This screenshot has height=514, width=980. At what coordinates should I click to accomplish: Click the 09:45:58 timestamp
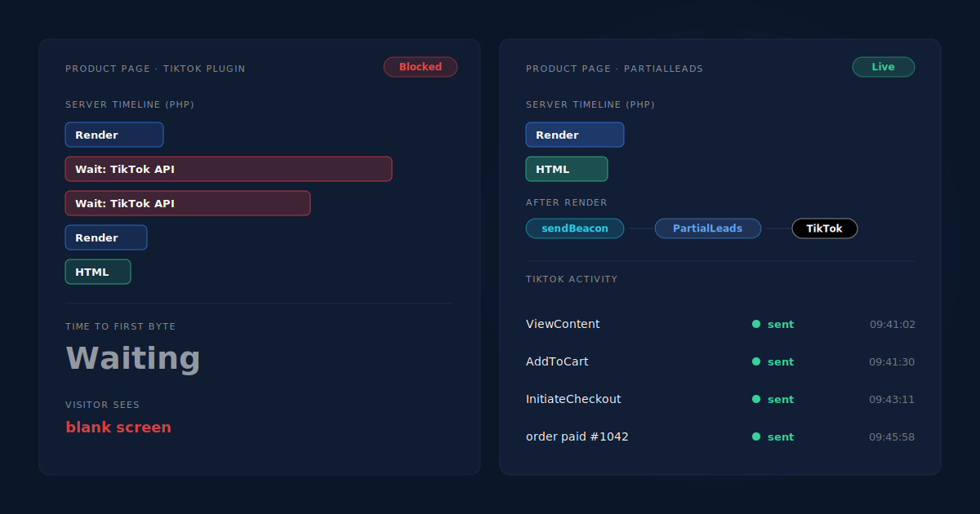(x=892, y=436)
